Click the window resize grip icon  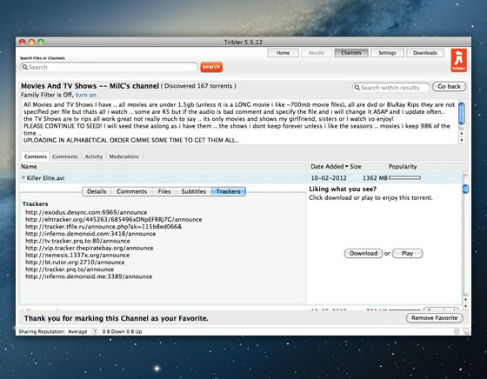click(467, 332)
